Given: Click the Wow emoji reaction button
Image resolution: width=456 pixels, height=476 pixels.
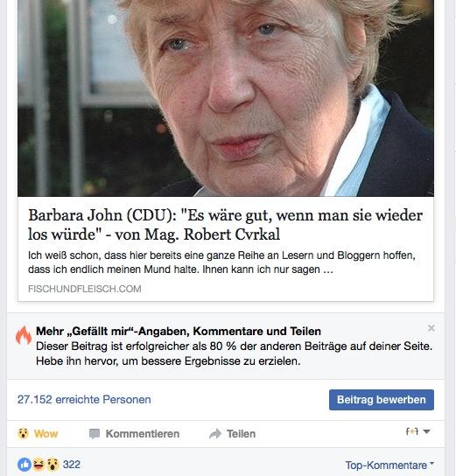Looking at the screenshot, I should tap(38, 433).
